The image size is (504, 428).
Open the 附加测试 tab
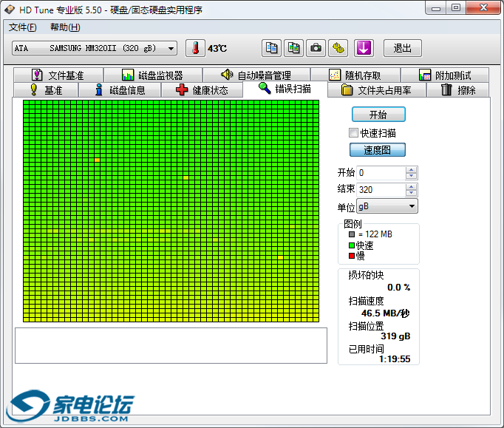(445, 75)
